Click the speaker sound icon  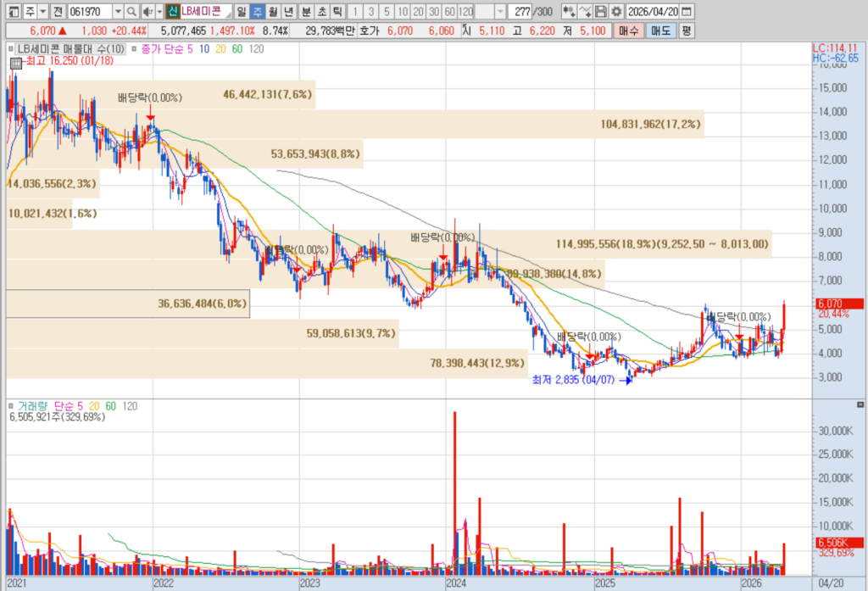click(x=147, y=11)
